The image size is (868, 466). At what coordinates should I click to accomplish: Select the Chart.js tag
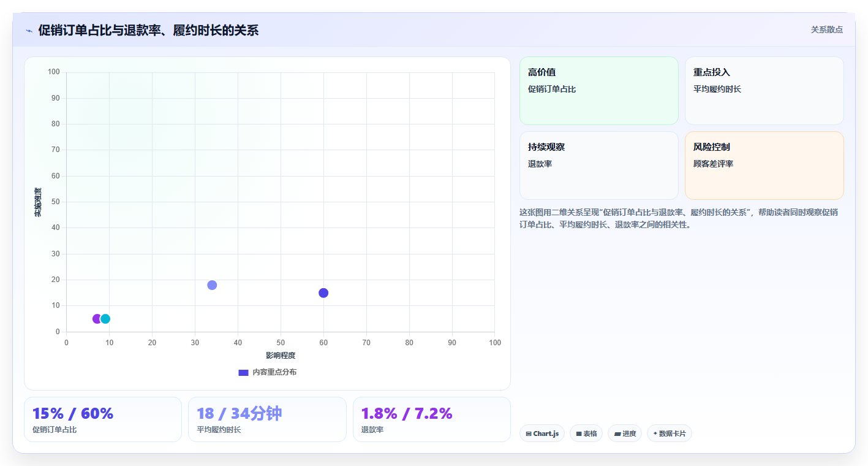coord(542,434)
